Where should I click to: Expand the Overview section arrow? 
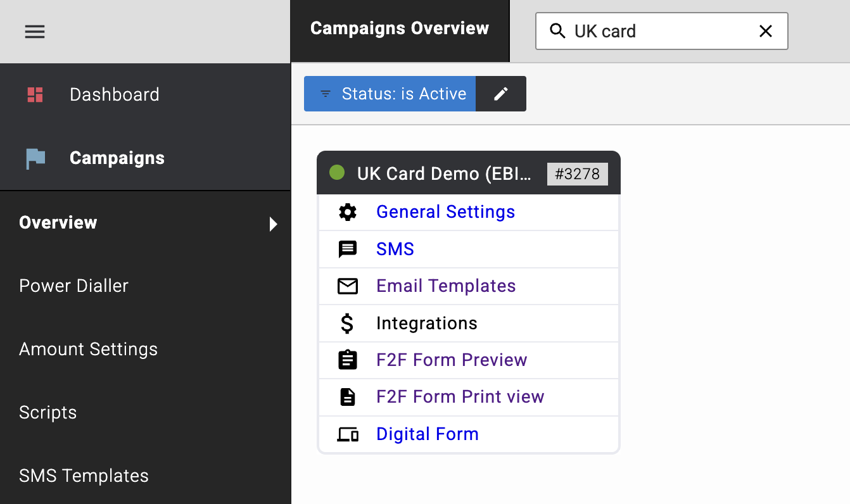(273, 224)
